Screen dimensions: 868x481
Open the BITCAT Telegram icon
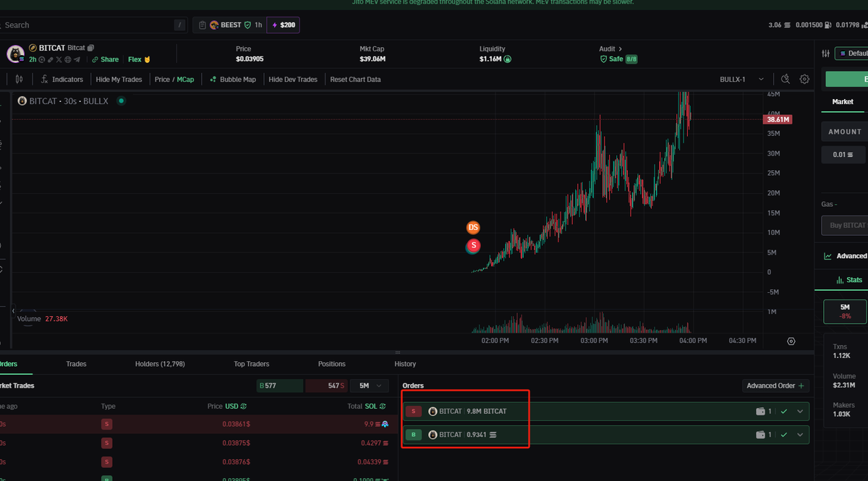coord(77,59)
